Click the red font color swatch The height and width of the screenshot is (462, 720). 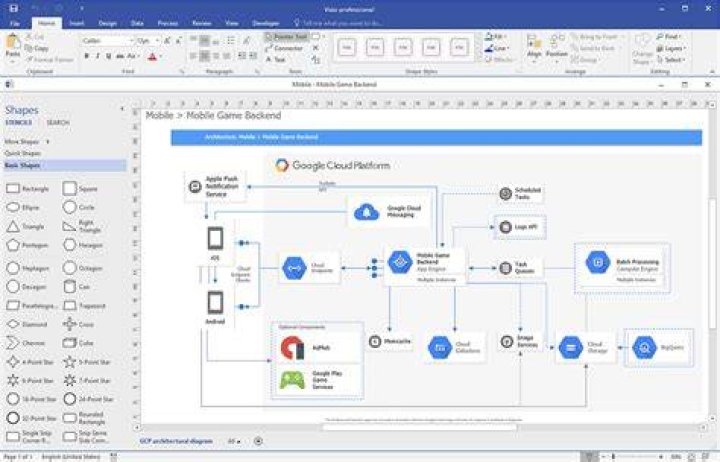[152, 56]
